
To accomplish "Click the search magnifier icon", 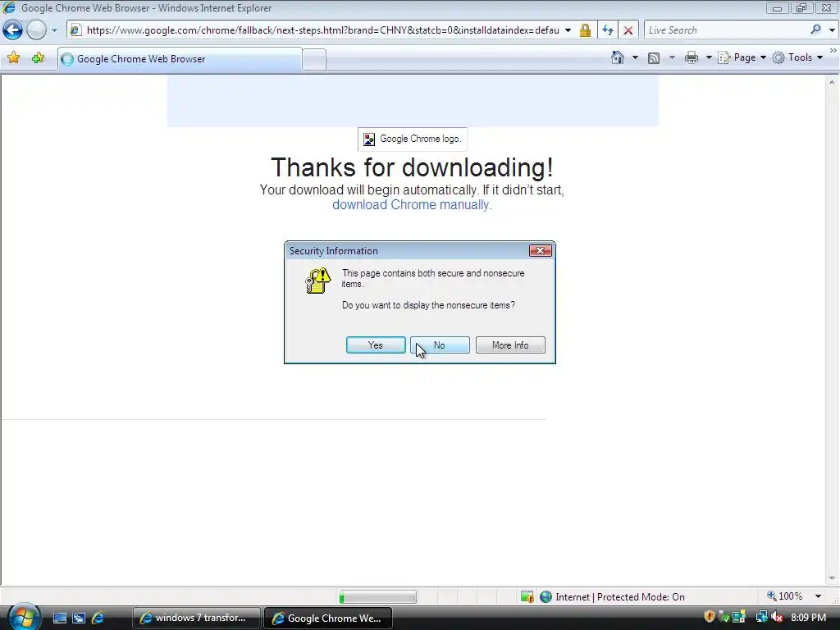I will [x=816, y=30].
